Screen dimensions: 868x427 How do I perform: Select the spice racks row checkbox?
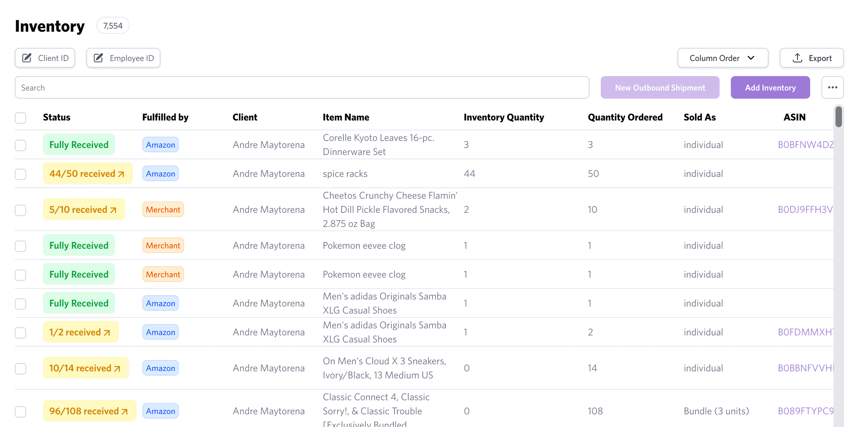(20, 174)
